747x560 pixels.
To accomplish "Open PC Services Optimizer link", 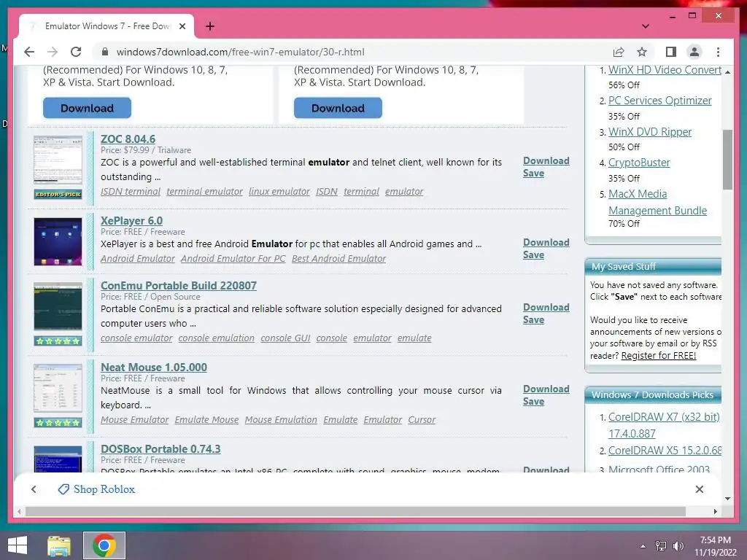I will coord(659,101).
